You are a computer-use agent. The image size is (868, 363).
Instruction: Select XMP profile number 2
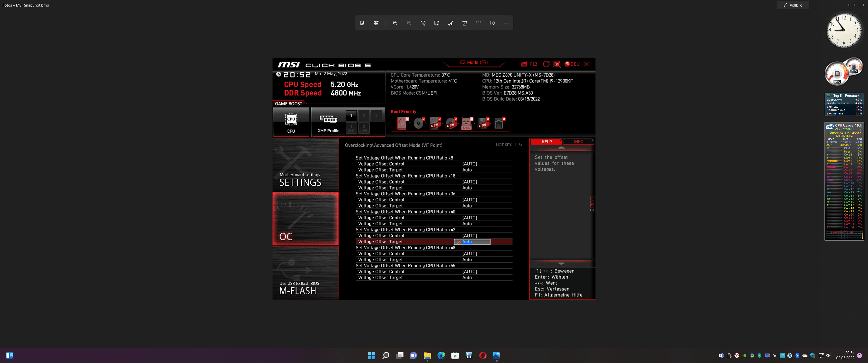(364, 115)
